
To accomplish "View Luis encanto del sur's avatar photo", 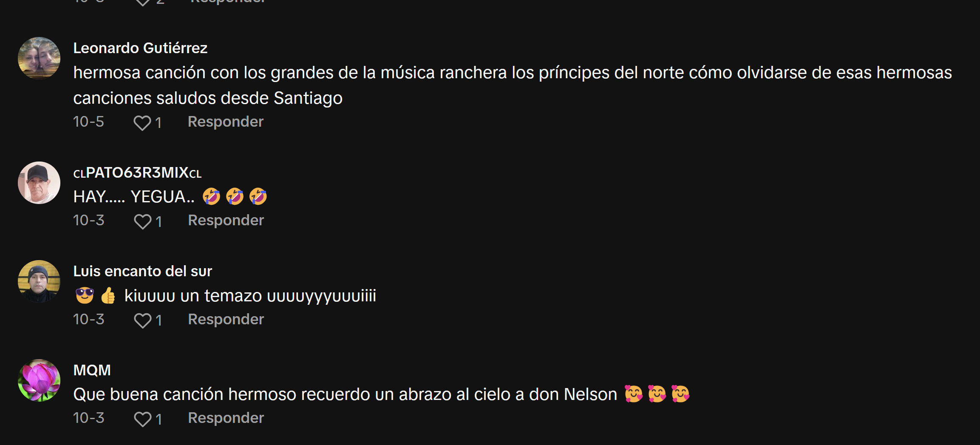I will pyautogui.click(x=39, y=281).
